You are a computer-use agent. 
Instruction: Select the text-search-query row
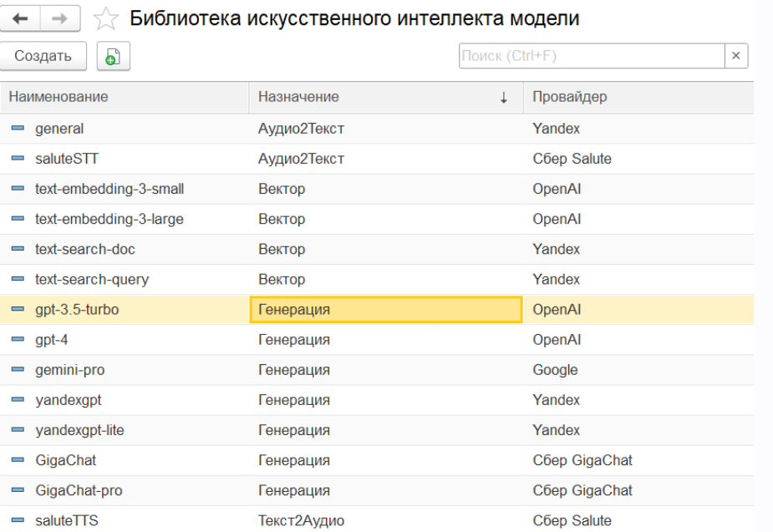[92, 279]
